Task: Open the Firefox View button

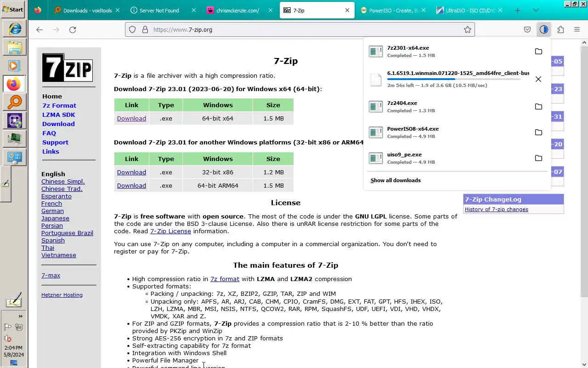Action: click(x=38, y=10)
